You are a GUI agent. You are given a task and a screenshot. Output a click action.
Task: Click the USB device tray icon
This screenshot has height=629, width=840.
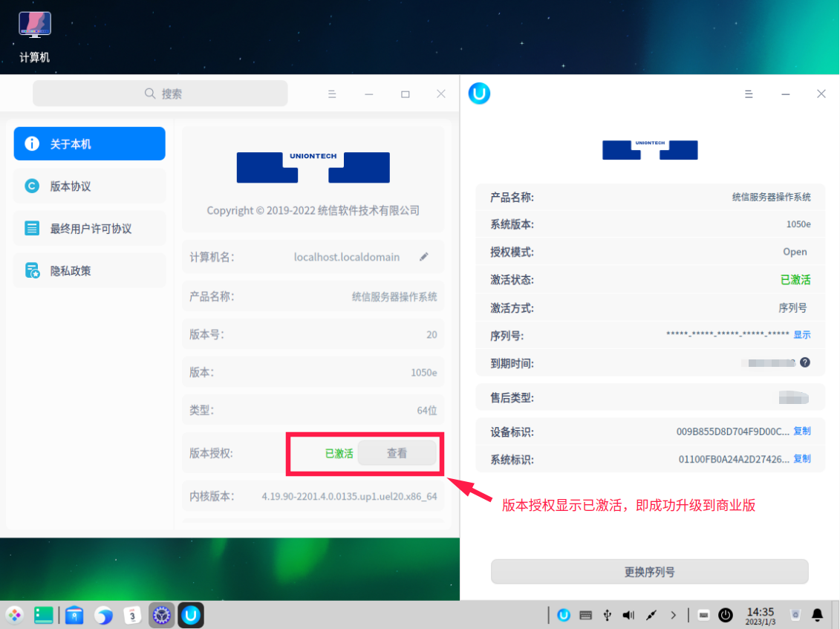607,615
